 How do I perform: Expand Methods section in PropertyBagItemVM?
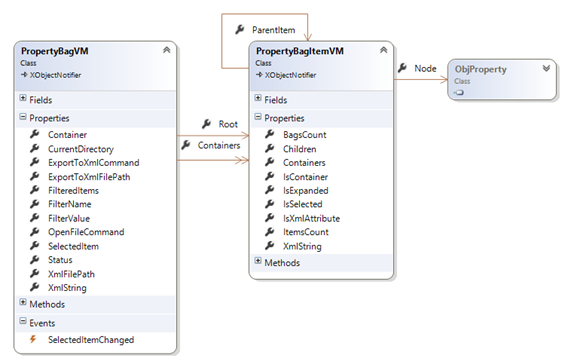point(258,260)
